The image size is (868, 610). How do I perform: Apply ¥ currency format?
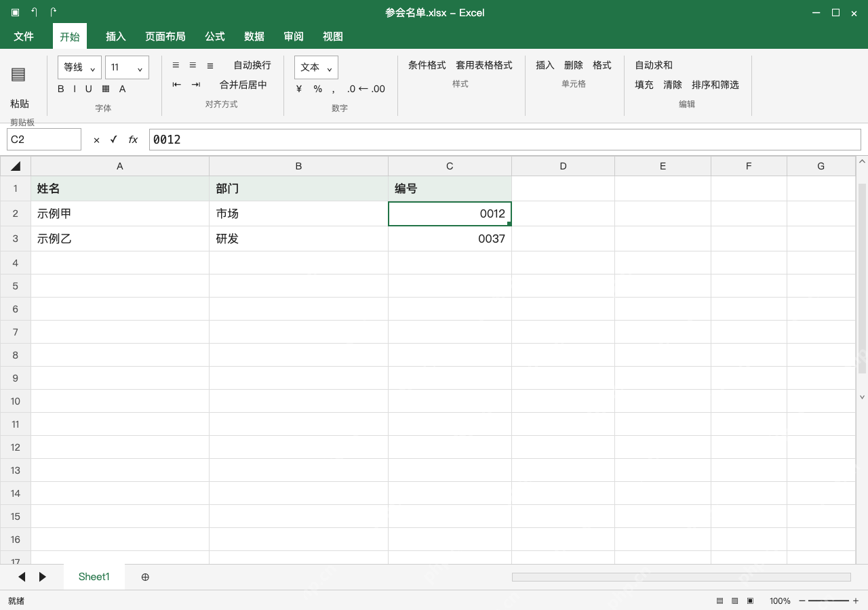(299, 89)
